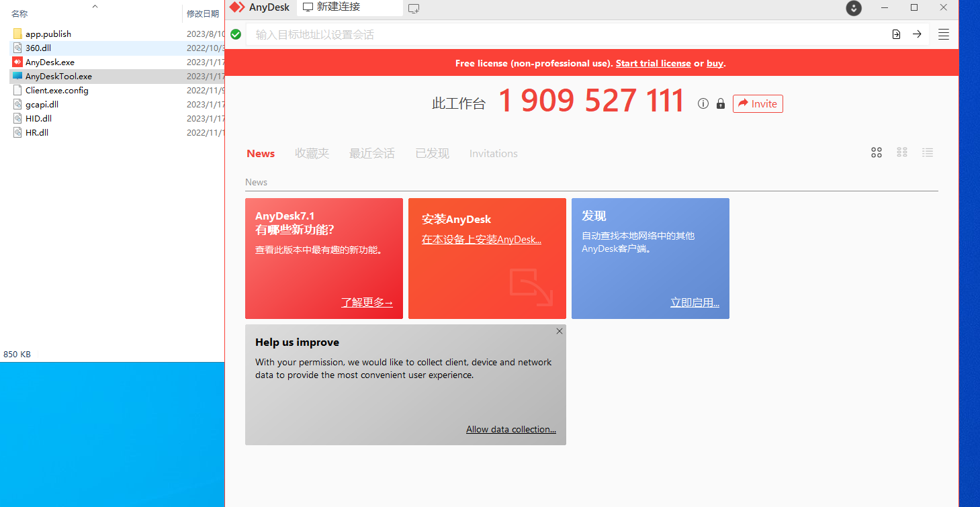Image resolution: width=980 pixels, height=507 pixels.
Task: Click the connect arrow icon in address bar
Action: tap(917, 34)
